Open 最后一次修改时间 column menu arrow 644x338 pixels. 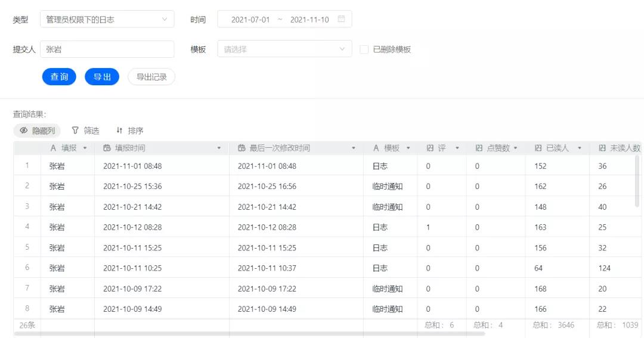point(353,148)
